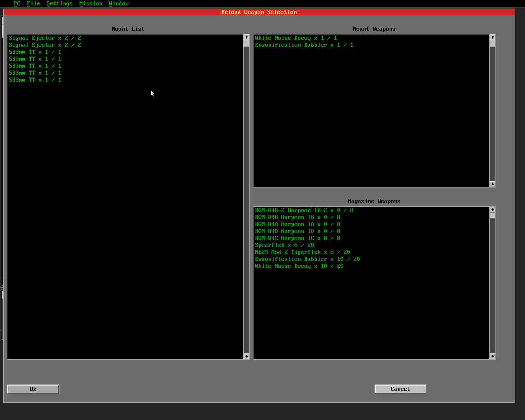The width and height of the screenshot is (525, 420).
Task: Open the Mission menu
Action: 91,3
